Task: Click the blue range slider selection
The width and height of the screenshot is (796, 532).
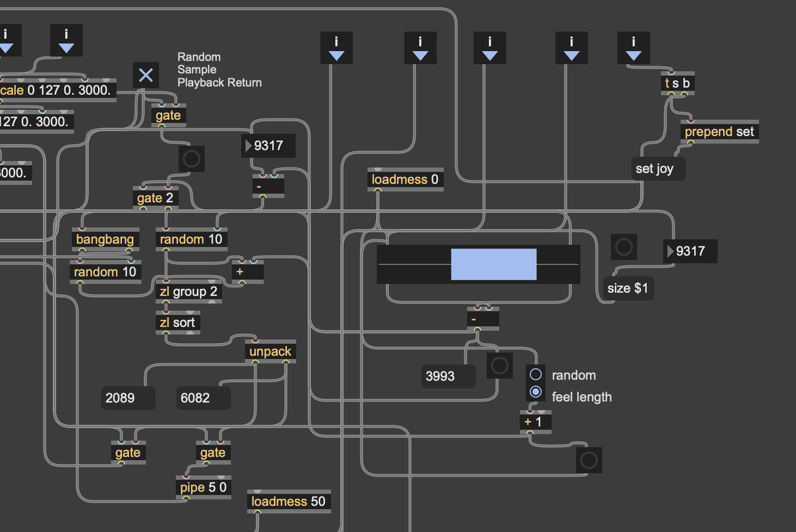Action: point(494,264)
